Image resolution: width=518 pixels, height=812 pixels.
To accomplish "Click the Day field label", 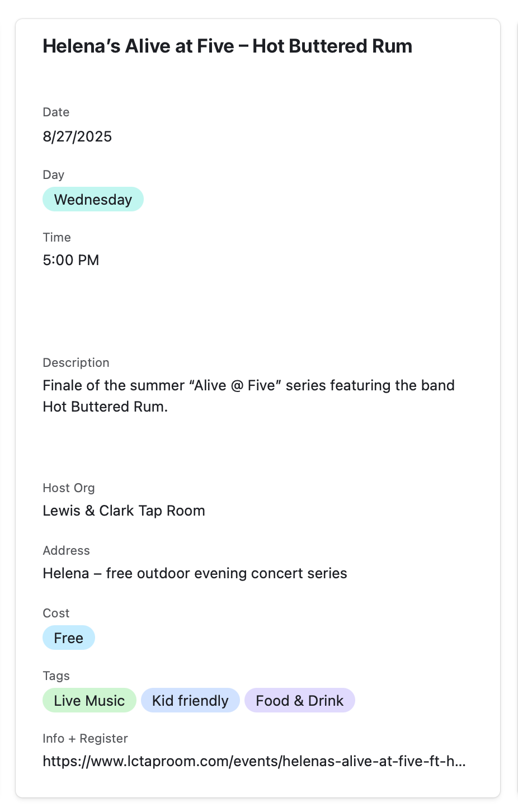I will click(54, 174).
